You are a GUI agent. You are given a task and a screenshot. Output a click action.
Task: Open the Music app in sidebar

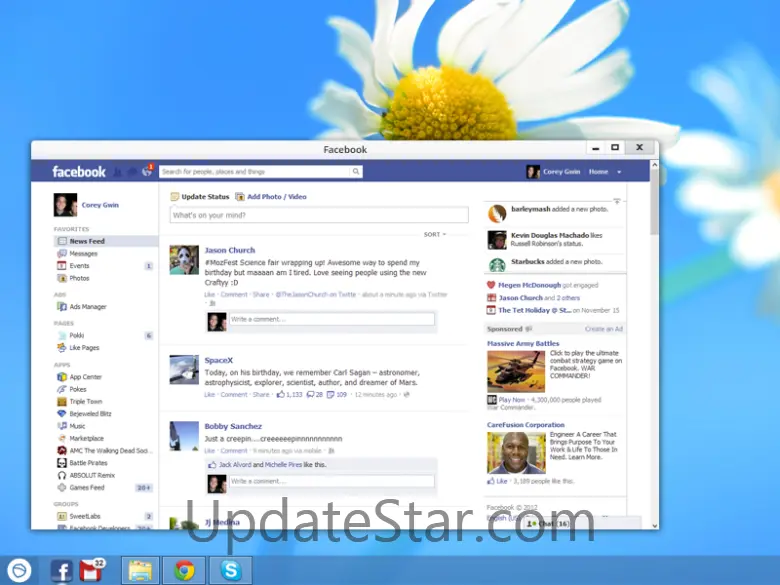77,426
